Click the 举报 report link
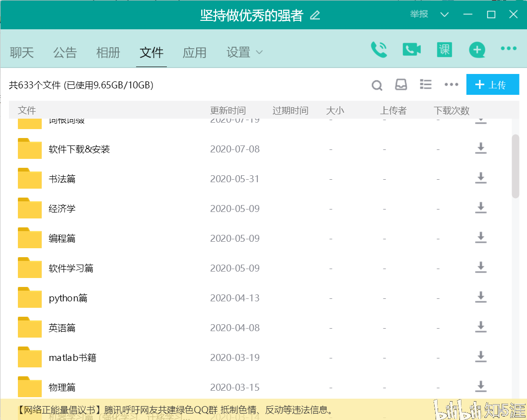 tap(419, 14)
